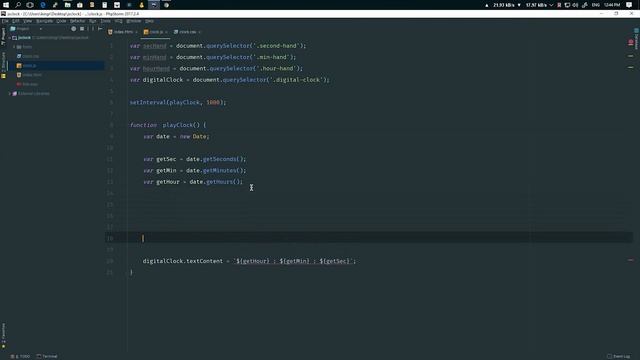
Task: Expand External Libraries node
Action: [x=10, y=93]
